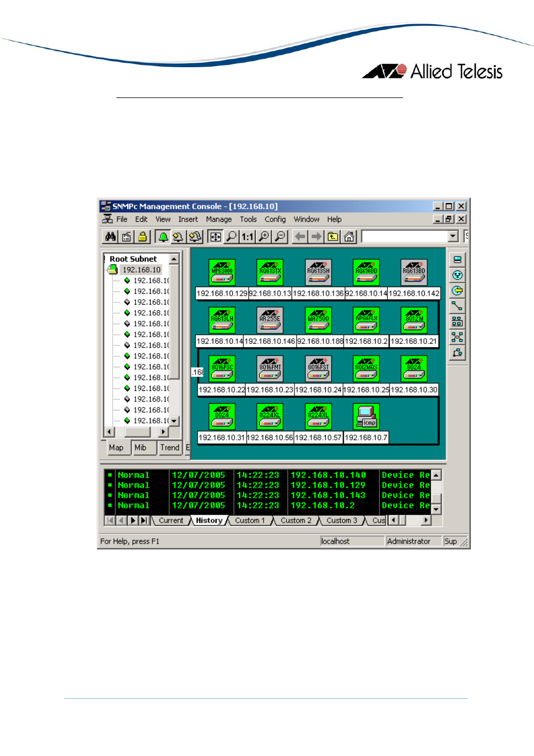Select the 1:1 zoom toolbar button

(247, 237)
